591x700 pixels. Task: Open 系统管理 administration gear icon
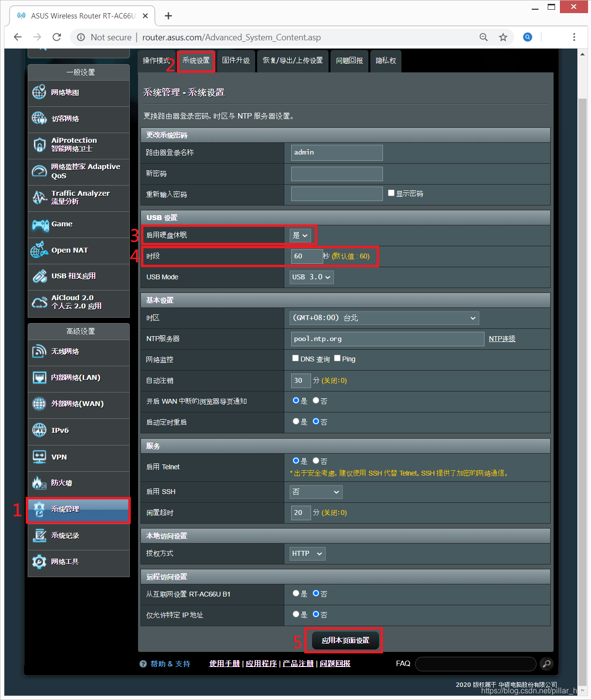[x=39, y=509]
